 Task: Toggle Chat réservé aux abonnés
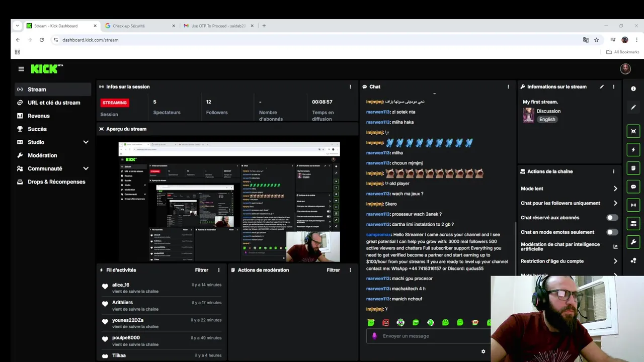pyautogui.click(x=612, y=218)
